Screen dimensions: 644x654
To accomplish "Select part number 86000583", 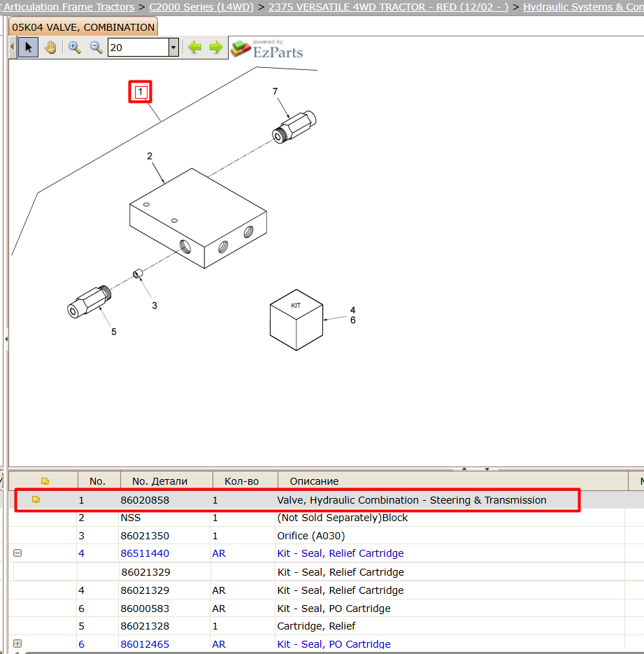I will point(145,609).
